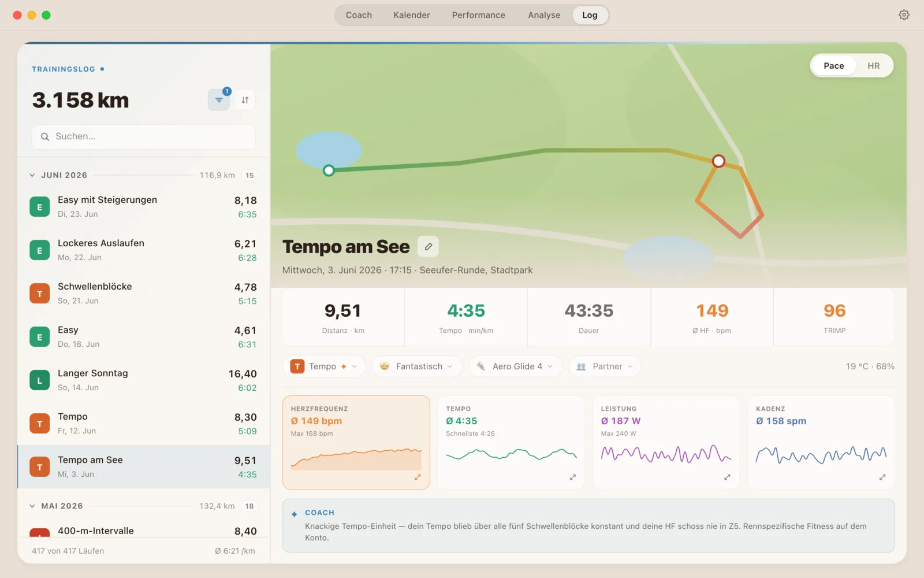Click the E badge of Lockeres Auslaufen

pyautogui.click(x=39, y=250)
